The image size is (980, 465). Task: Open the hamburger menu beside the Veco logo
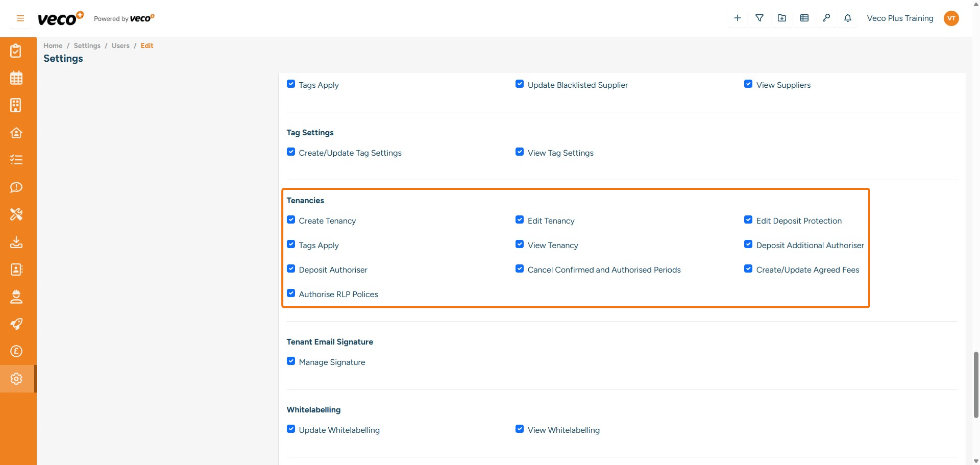click(x=20, y=18)
